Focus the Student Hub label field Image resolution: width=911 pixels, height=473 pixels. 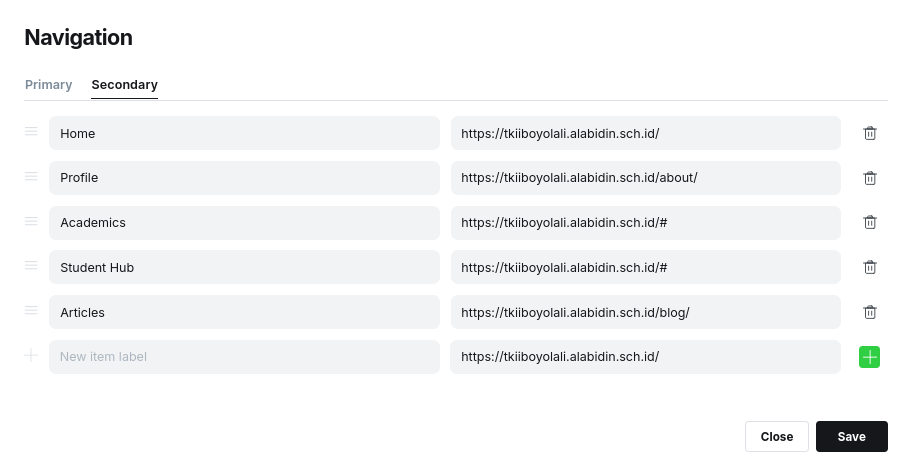[x=244, y=267]
